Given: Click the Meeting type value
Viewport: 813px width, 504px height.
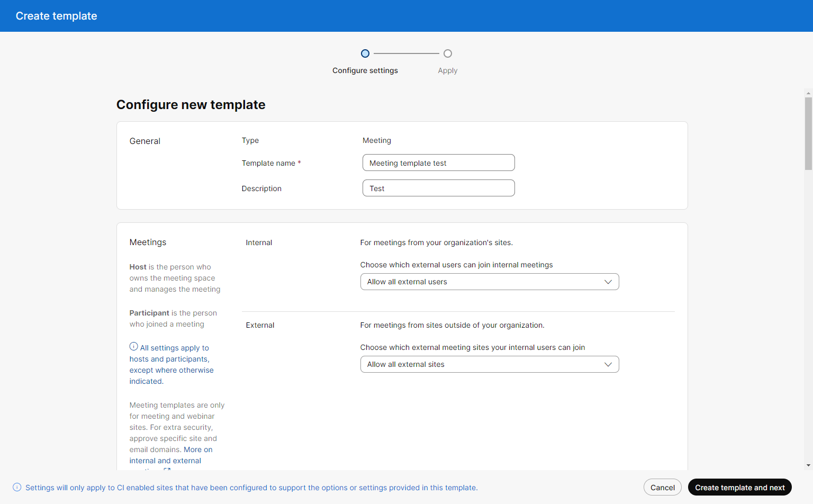Looking at the screenshot, I should pos(377,140).
